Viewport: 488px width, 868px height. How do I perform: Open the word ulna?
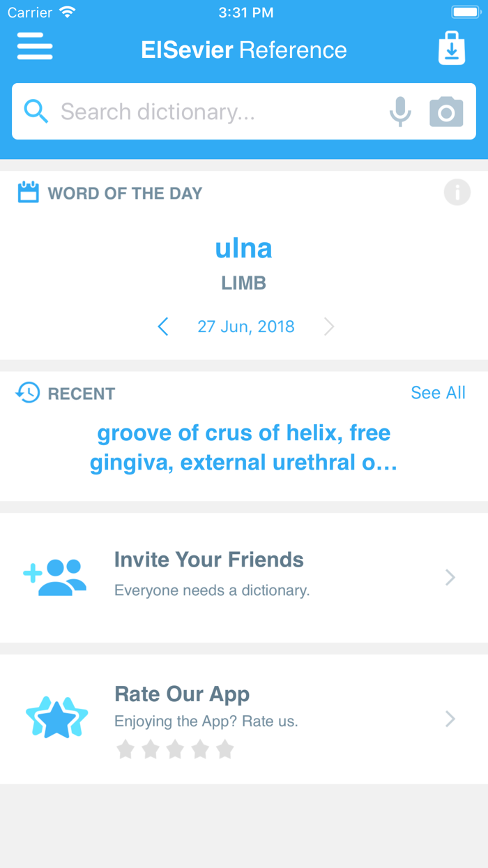(x=243, y=248)
